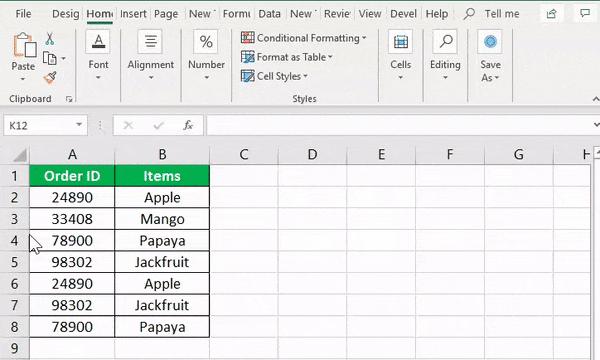Select row 5 header
This screenshot has height=360, width=600.
(15, 262)
